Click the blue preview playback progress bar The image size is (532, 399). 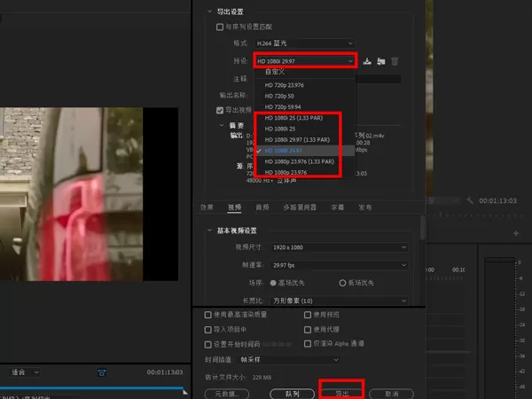91,387
